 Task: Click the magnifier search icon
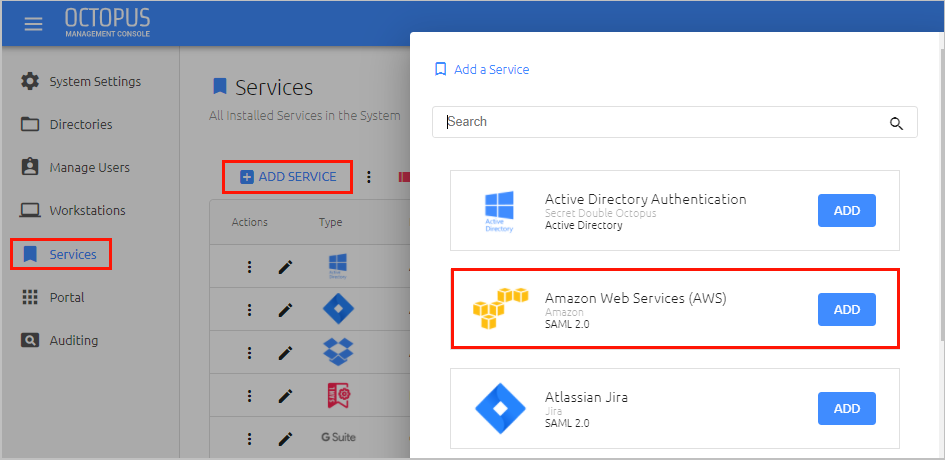[x=896, y=124]
